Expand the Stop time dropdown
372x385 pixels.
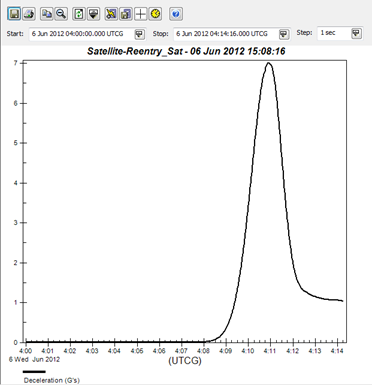tap(284, 34)
